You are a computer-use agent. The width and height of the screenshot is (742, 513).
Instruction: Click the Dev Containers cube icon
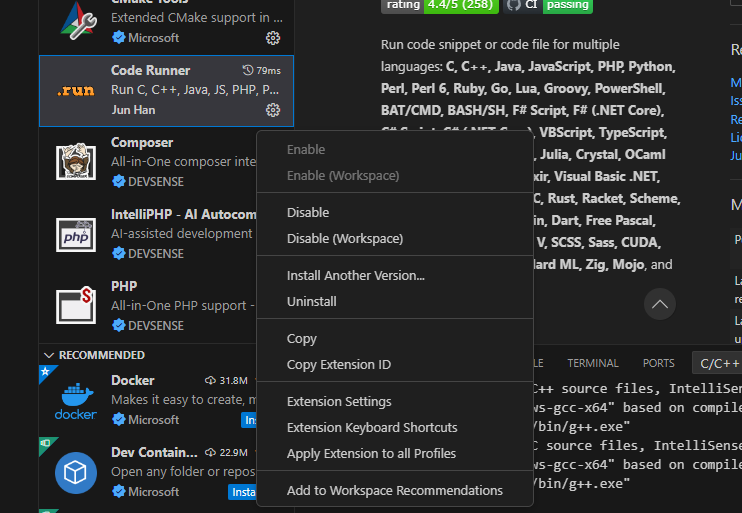(x=76, y=473)
